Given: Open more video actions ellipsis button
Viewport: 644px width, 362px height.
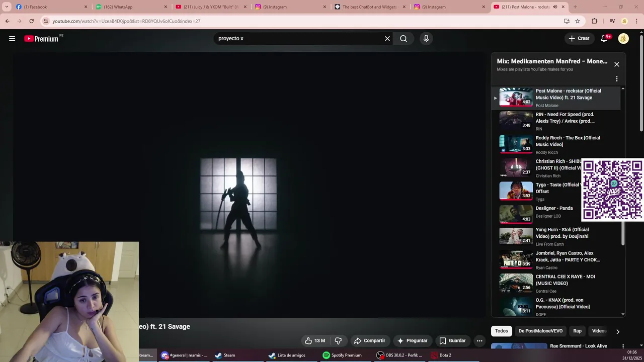Looking at the screenshot, I should pyautogui.click(x=479, y=341).
